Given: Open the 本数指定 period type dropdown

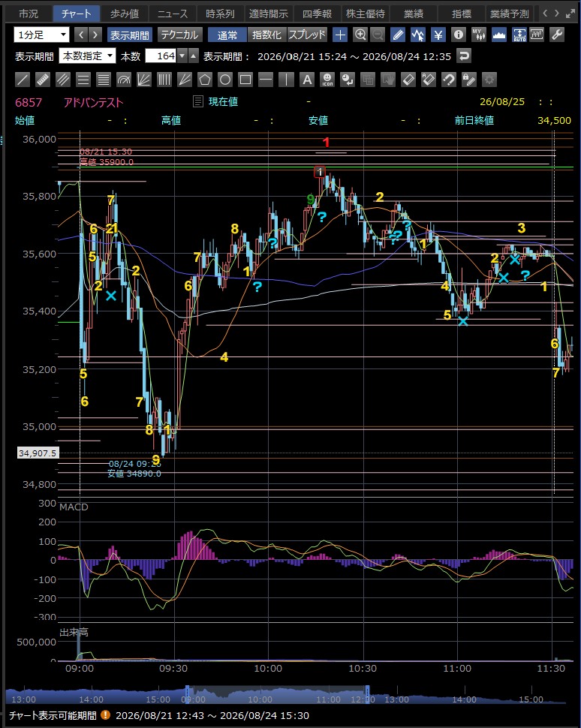Looking at the screenshot, I should click(87, 56).
